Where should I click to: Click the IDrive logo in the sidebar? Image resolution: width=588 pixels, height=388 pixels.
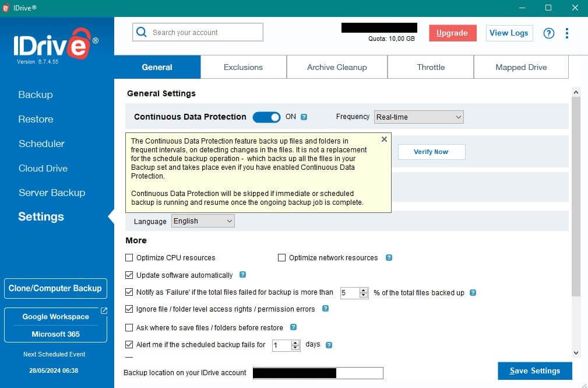pyautogui.click(x=56, y=45)
